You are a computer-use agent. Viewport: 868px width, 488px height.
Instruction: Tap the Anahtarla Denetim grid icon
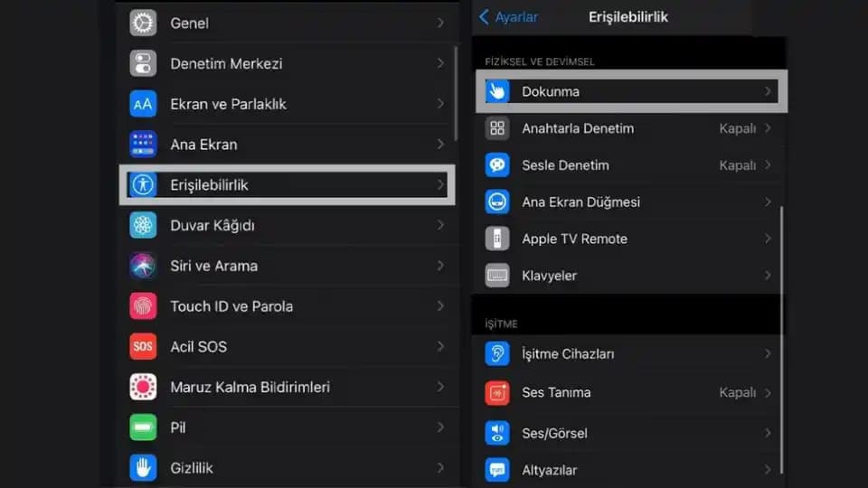[x=497, y=128]
